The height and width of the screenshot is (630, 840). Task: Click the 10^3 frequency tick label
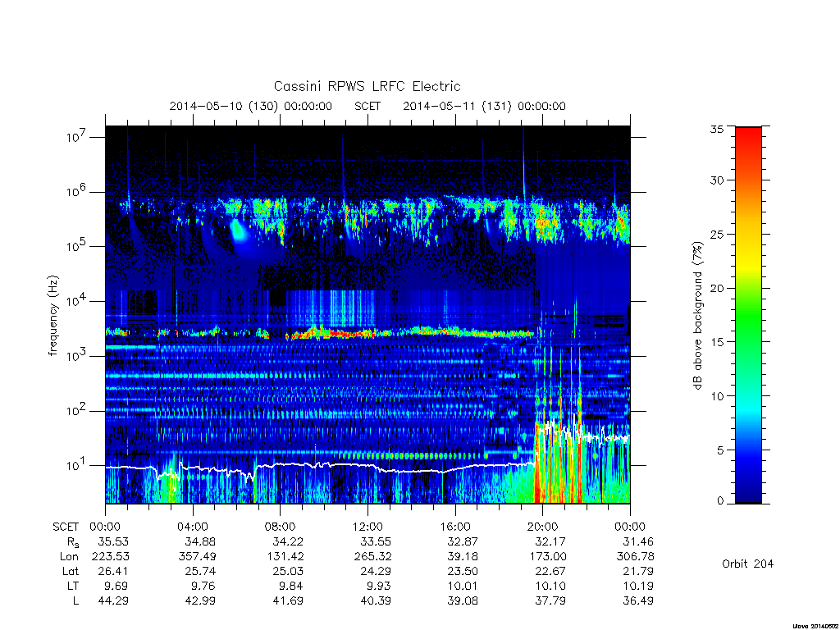tap(76, 356)
